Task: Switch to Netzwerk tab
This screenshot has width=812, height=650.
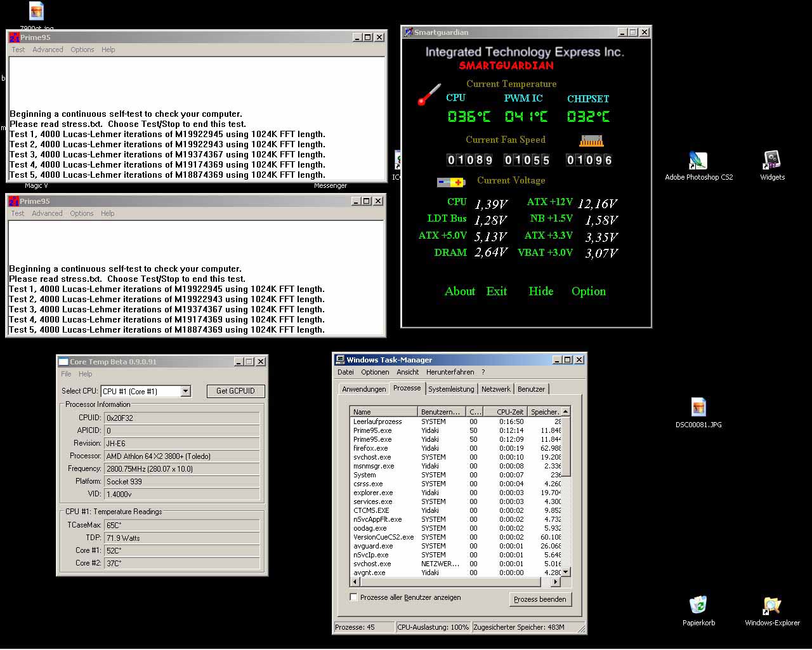Action: 496,389
